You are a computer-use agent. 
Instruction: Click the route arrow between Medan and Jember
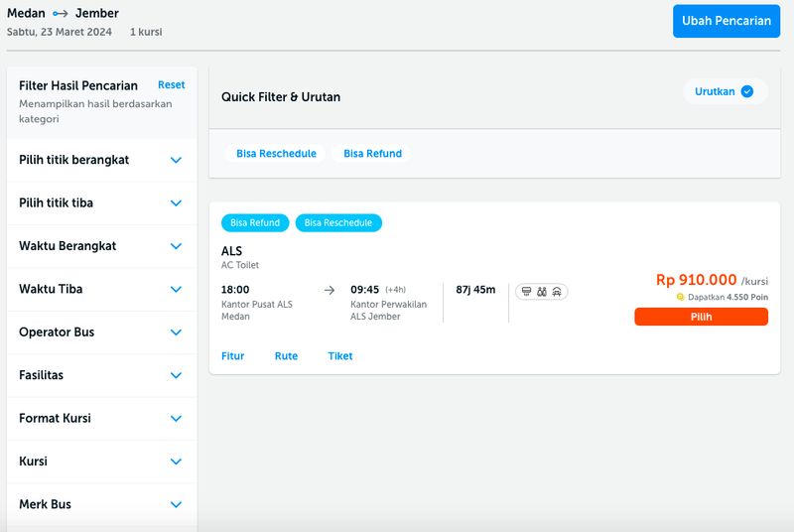coord(61,14)
